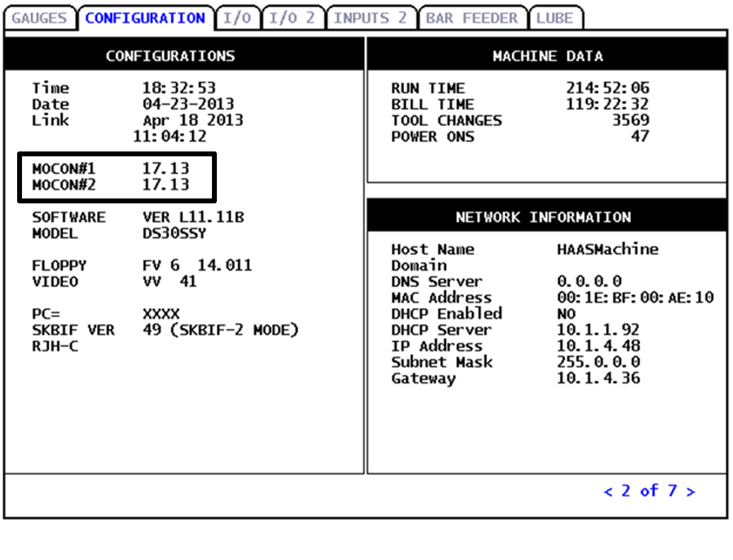Viewport: 733px width, 560px height.
Task: Click the DHCP Server label
Action: click(442, 330)
